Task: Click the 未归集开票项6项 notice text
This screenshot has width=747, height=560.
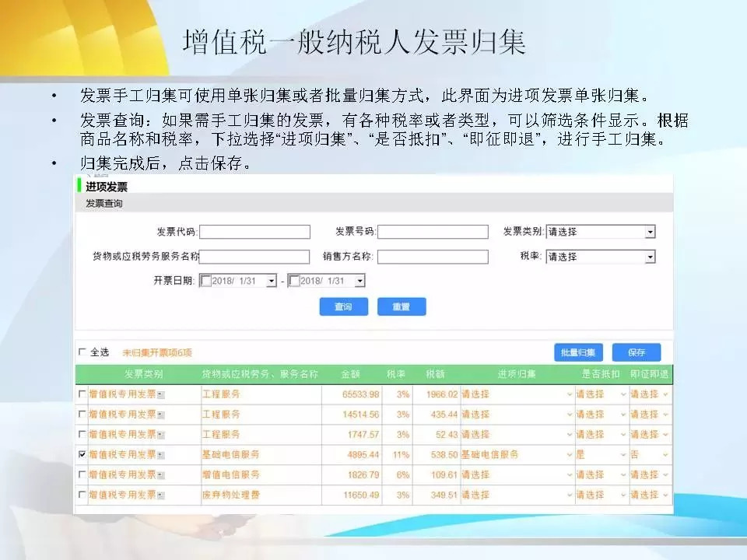Action: coord(157,353)
